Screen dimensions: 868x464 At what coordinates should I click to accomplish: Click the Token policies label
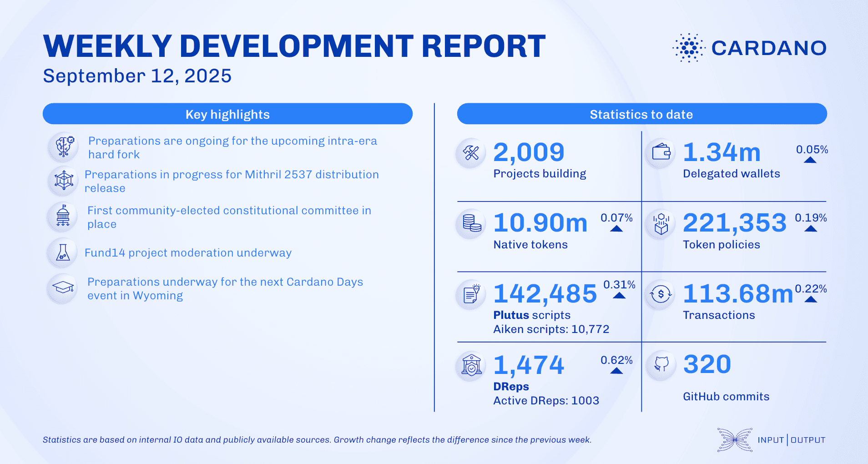tap(722, 245)
